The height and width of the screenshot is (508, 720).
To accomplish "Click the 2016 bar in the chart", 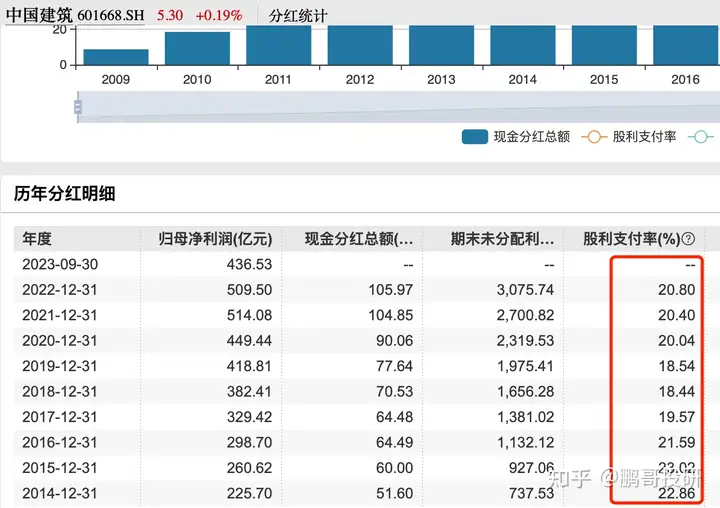I will (686, 45).
